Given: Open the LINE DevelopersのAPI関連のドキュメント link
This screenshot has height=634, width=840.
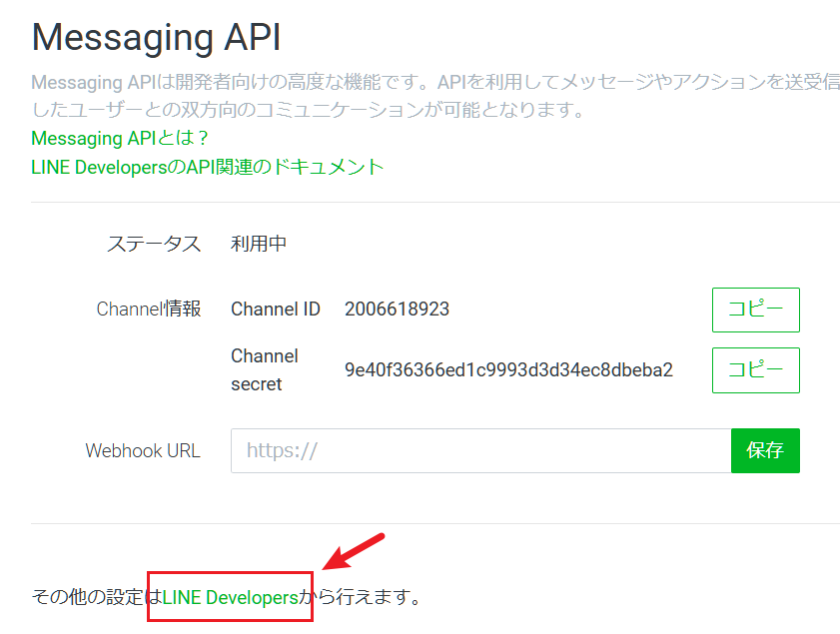Looking at the screenshot, I should point(206,168).
